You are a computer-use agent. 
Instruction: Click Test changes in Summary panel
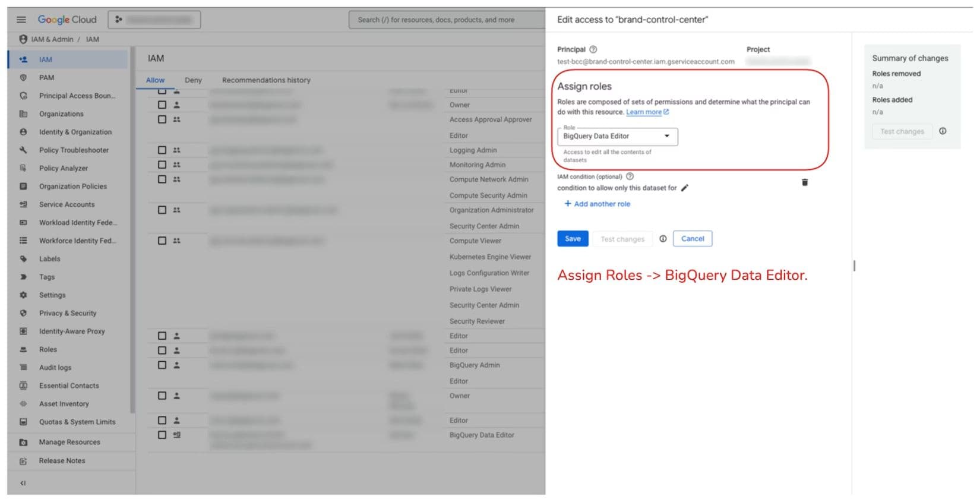tap(902, 131)
